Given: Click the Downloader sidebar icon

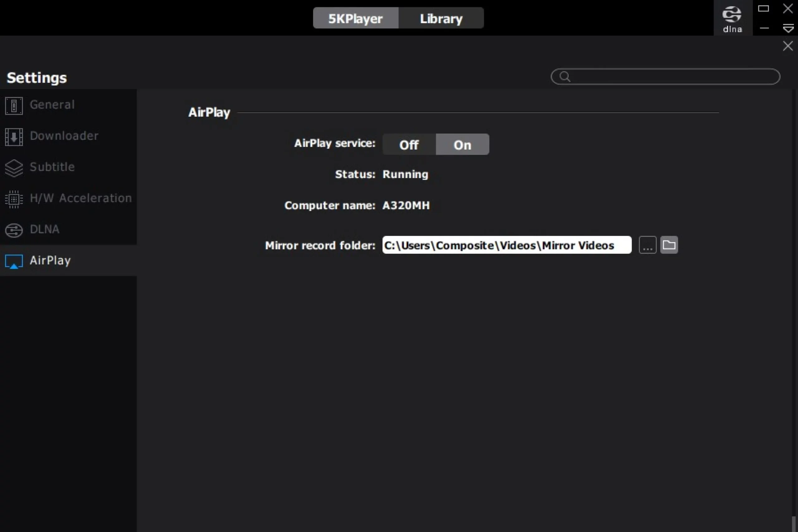Looking at the screenshot, I should click(14, 137).
